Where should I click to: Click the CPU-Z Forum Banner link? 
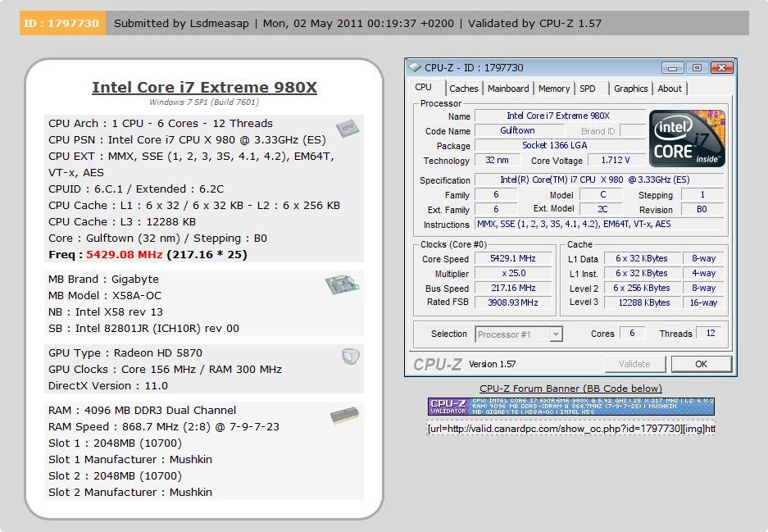coord(570,389)
